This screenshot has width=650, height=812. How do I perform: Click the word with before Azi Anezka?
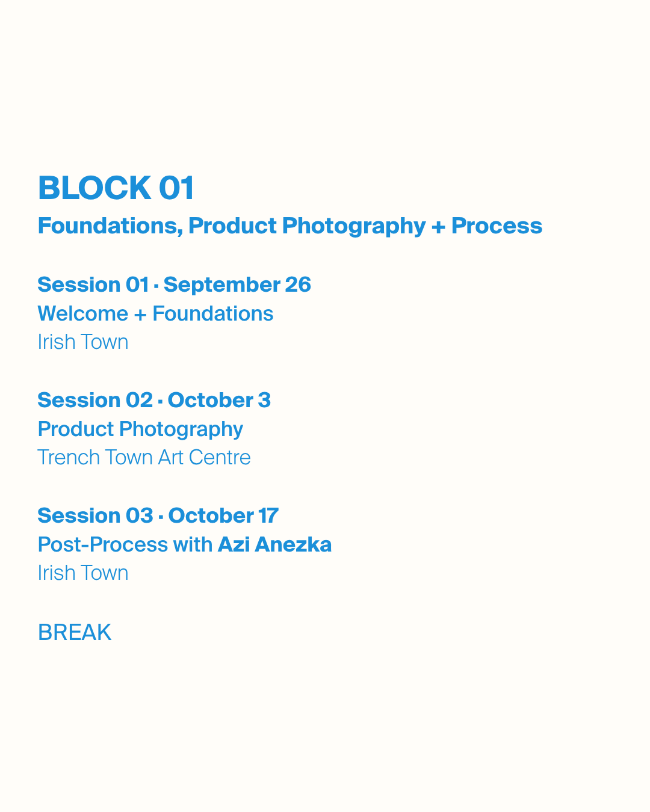193,544
